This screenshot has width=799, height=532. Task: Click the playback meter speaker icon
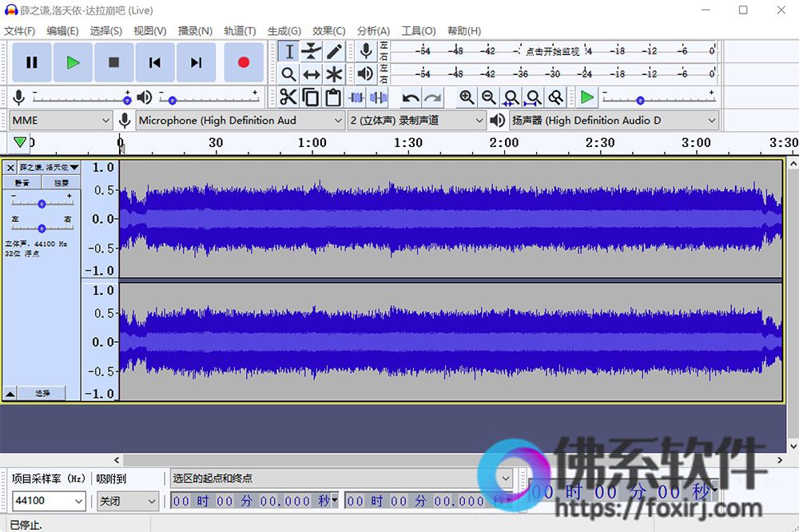(x=365, y=73)
